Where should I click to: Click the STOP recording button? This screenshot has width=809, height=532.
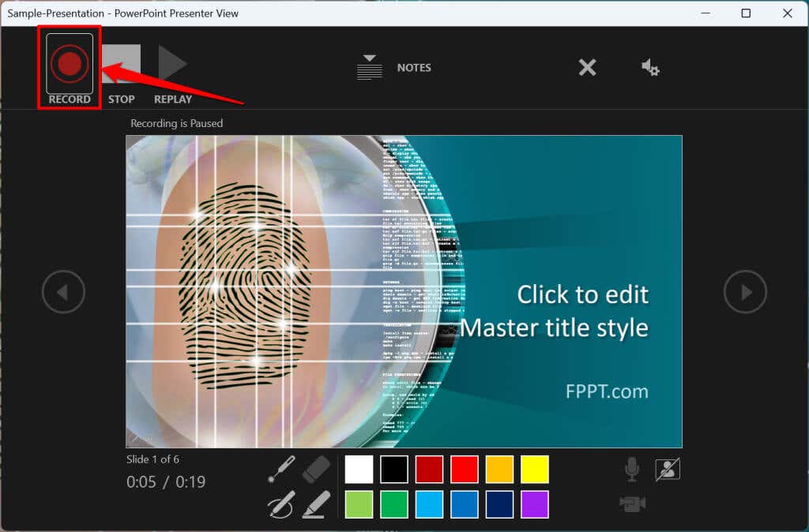[x=121, y=63]
